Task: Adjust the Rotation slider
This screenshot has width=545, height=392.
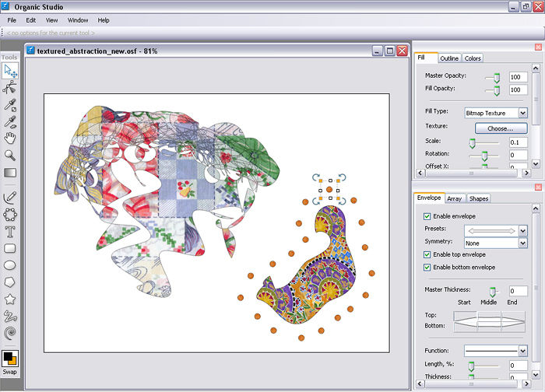Action: tap(484, 156)
